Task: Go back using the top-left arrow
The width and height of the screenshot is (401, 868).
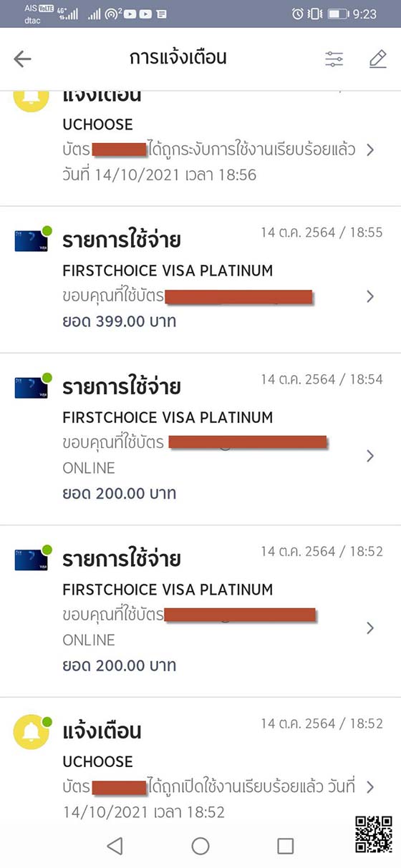Action: [x=23, y=59]
